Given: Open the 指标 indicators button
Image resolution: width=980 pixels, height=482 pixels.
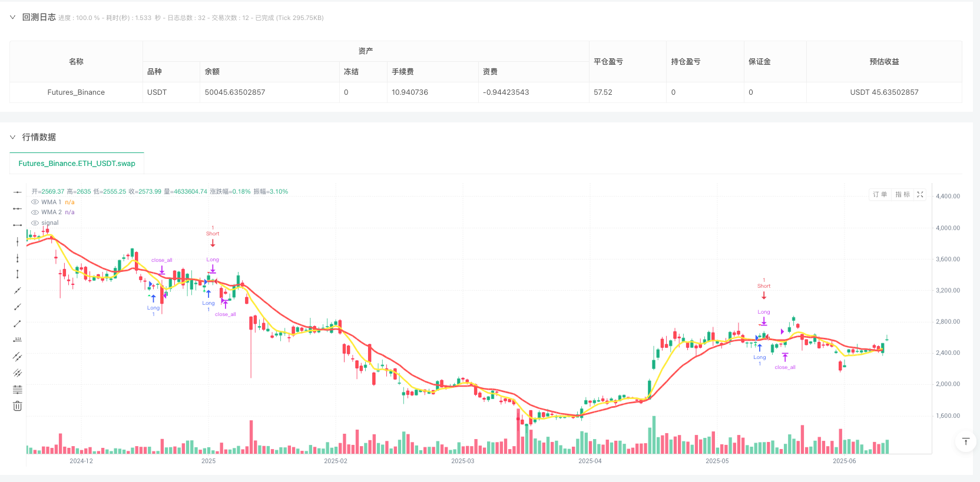Looking at the screenshot, I should click(x=902, y=195).
